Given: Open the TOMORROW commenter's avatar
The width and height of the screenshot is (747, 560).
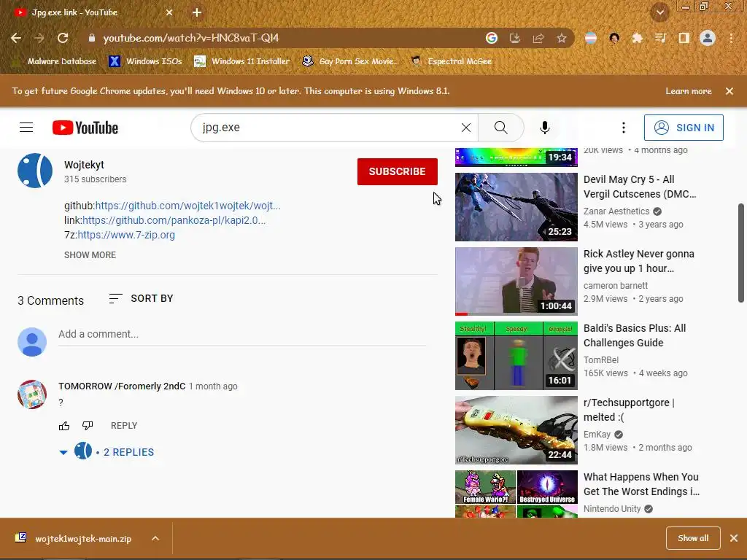Looking at the screenshot, I should click(32, 394).
